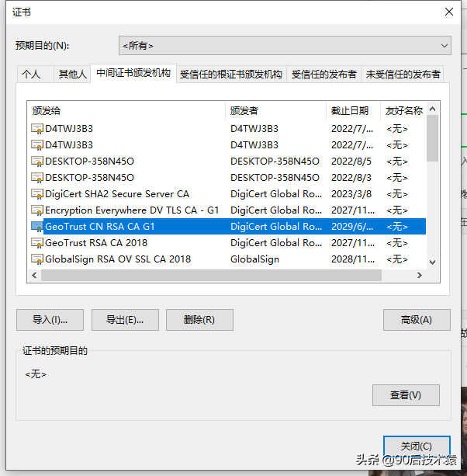Sort list by 截止日期 column header
This screenshot has width=467, height=476.
click(x=353, y=111)
